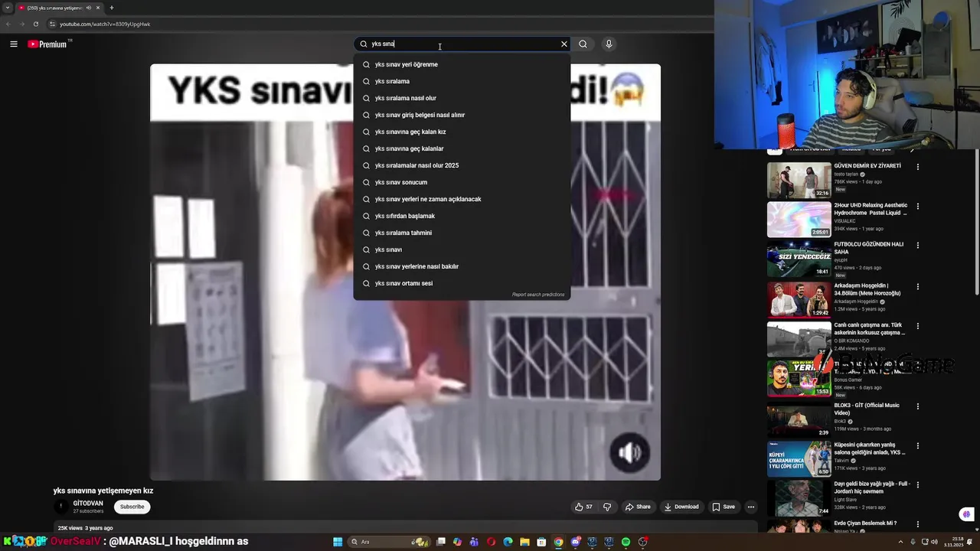Viewport: 980px width, 551px height.
Task: Open options for BLOK3 - GİT video
Action: coord(918,406)
